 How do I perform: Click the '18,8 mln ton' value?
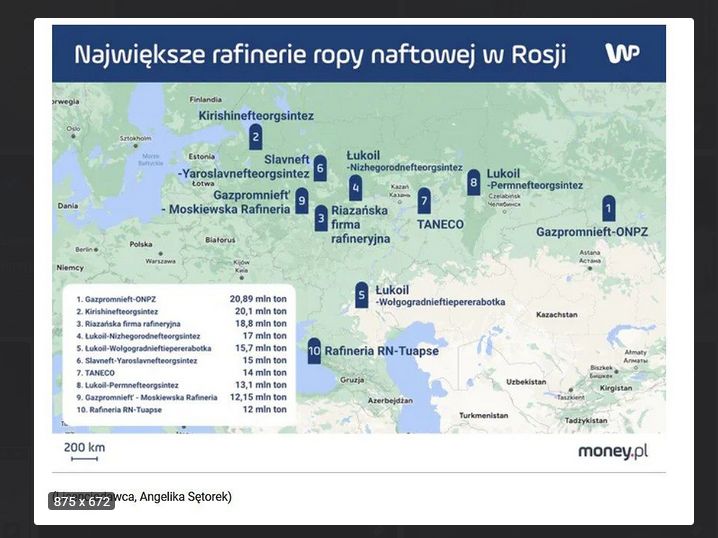[261, 324]
